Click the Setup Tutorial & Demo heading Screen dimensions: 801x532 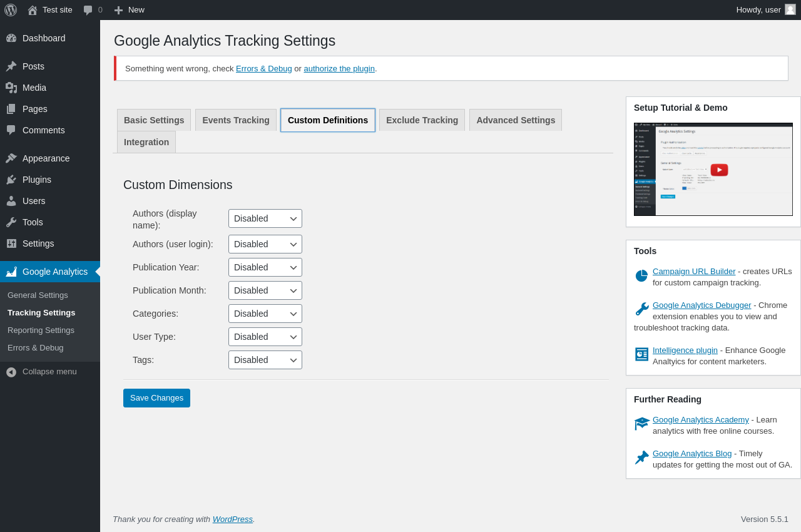pos(681,108)
